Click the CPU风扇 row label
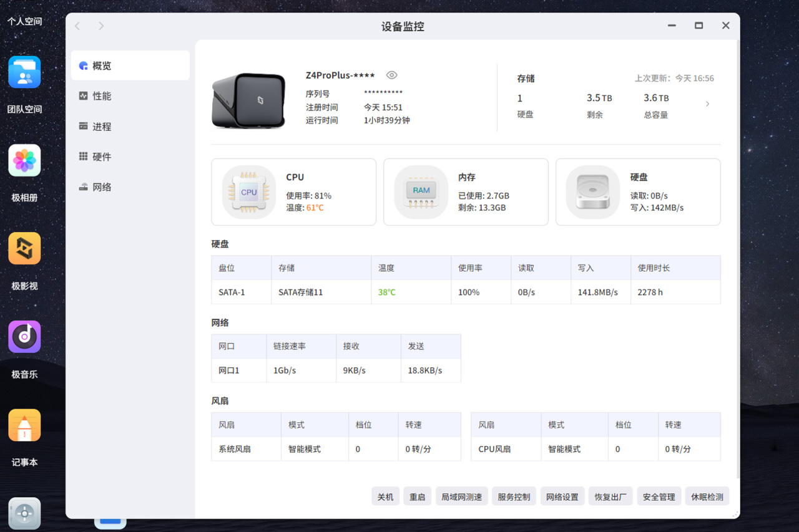Viewport: 799px width, 532px height. (x=494, y=449)
